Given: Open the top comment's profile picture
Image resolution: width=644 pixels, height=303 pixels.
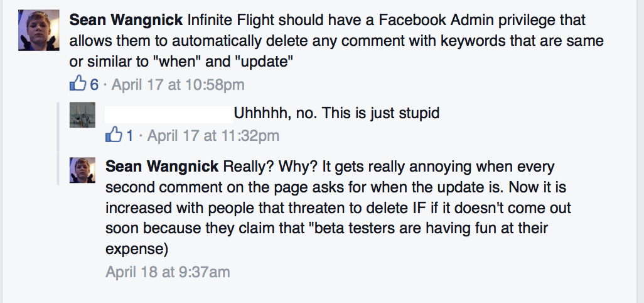Looking at the screenshot, I should pyautogui.click(x=39, y=30).
